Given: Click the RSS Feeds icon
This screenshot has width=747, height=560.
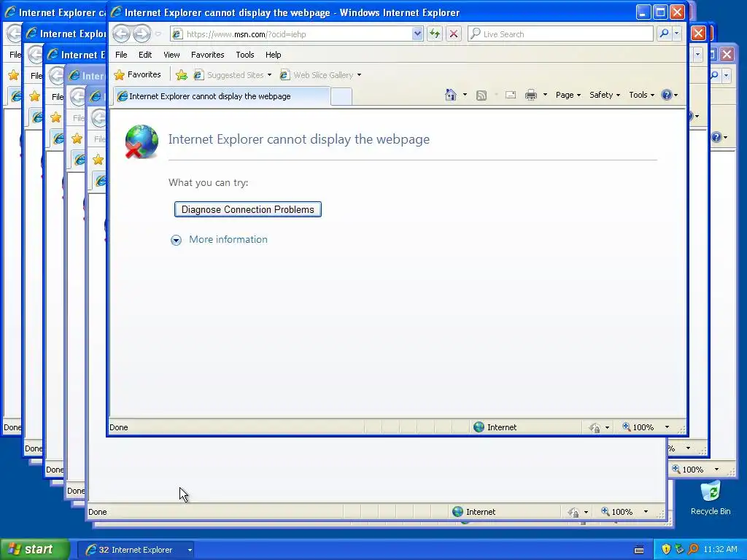Looking at the screenshot, I should (x=481, y=96).
